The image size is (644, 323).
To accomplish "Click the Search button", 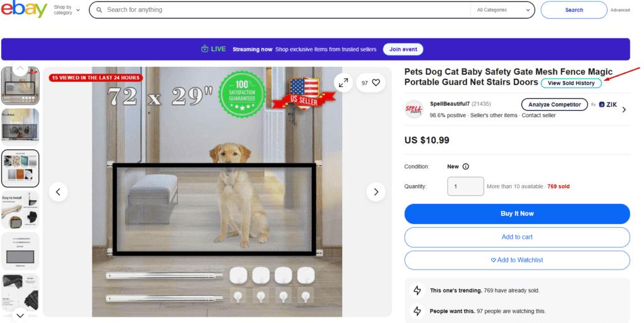I will point(574,10).
